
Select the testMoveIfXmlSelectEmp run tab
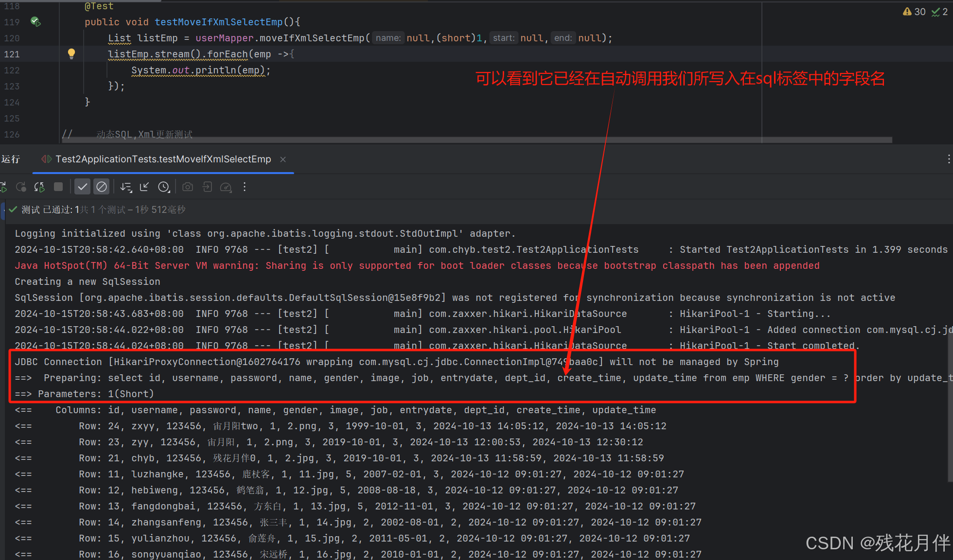pyautogui.click(x=163, y=159)
